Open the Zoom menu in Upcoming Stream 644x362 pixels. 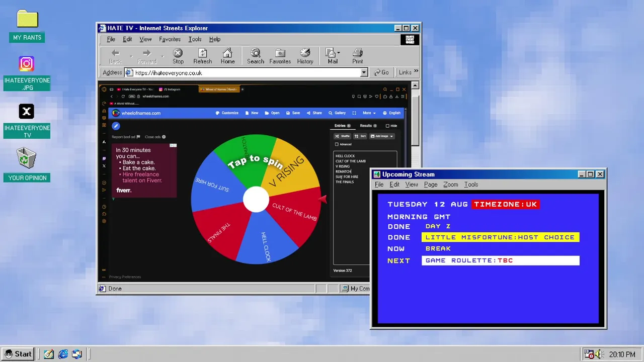450,185
